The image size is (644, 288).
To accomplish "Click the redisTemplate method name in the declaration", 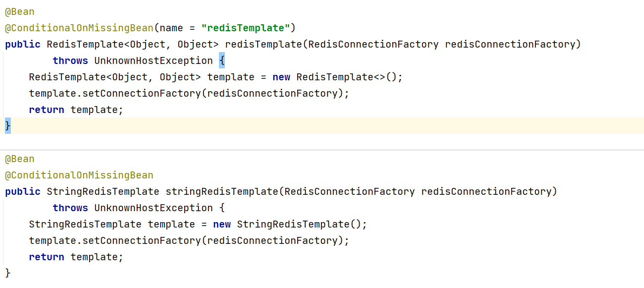I will pos(264,45).
